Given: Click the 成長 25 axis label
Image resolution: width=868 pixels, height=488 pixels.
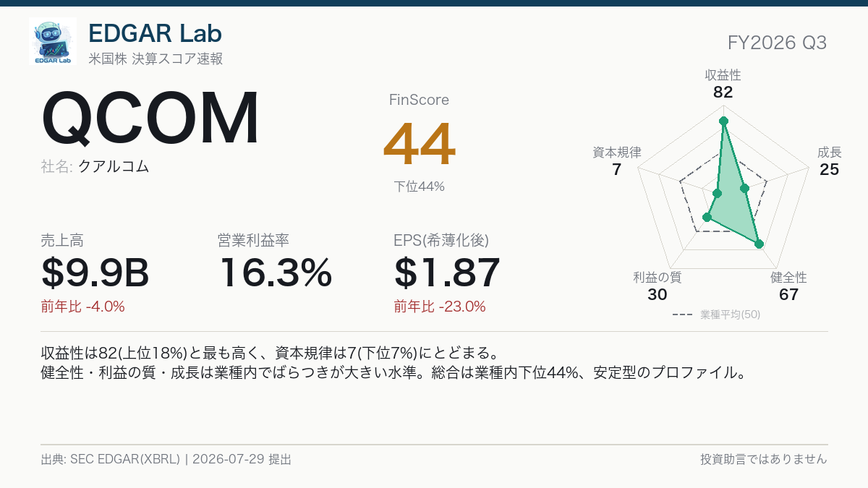Looking at the screenshot, I should (829, 161).
